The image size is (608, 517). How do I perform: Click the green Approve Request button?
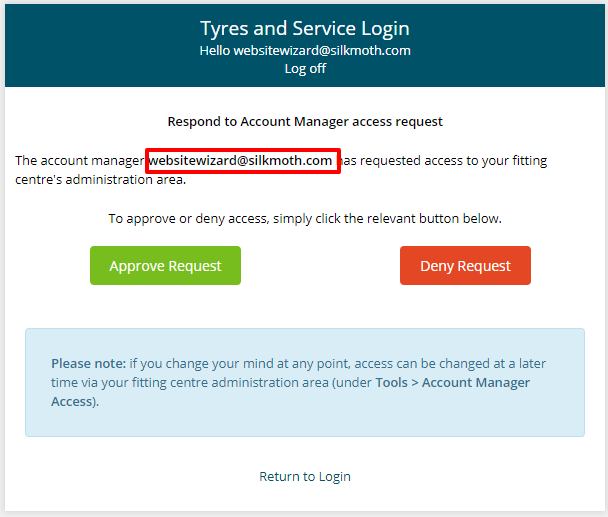(x=165, y=266)
